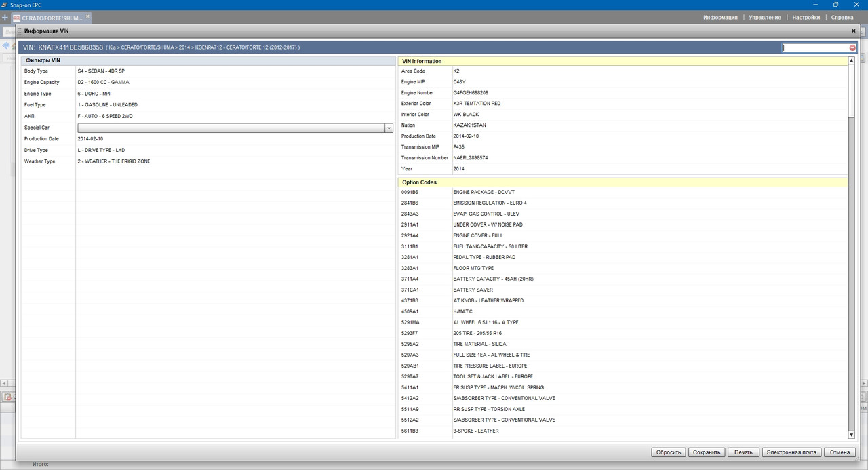The height and width of the screenshot is (470, 868).
Task: Click the scroll-up arrow of options list
Action: [x=852, y=60]
